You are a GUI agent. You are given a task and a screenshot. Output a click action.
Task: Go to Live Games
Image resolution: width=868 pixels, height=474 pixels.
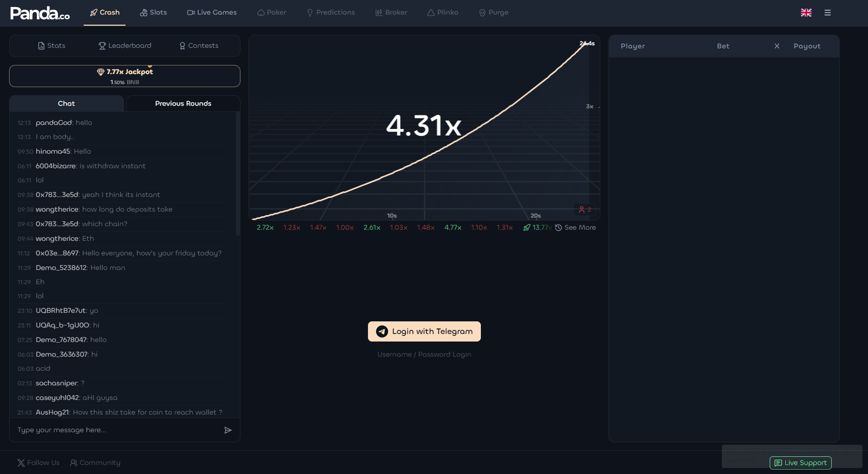[212, 13]
